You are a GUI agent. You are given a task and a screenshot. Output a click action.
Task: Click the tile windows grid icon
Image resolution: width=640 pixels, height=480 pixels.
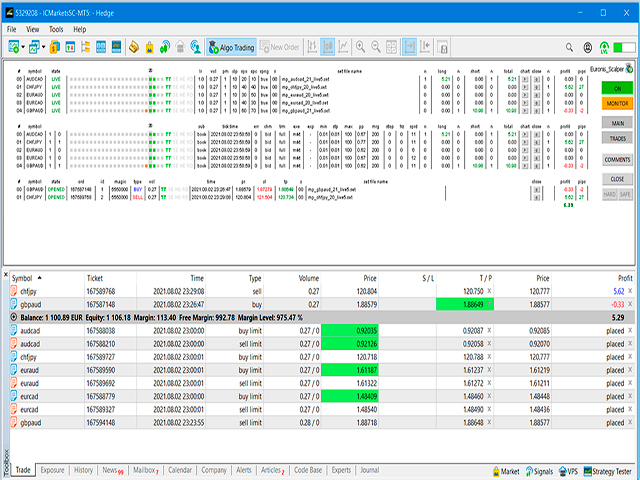pos(391,47)
